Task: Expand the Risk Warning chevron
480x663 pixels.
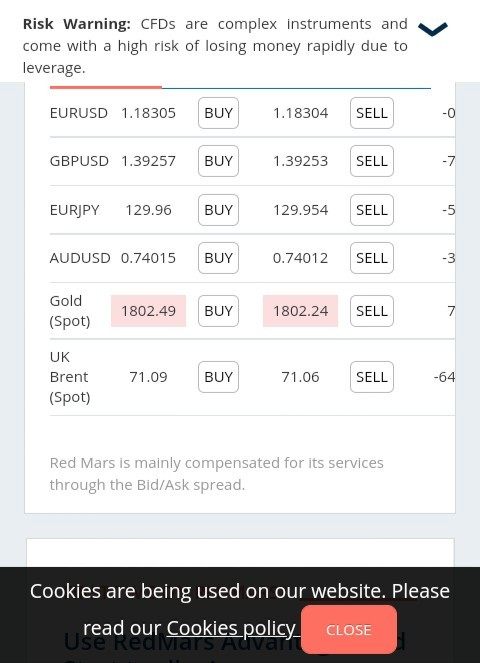Action: tap(433, 29)
